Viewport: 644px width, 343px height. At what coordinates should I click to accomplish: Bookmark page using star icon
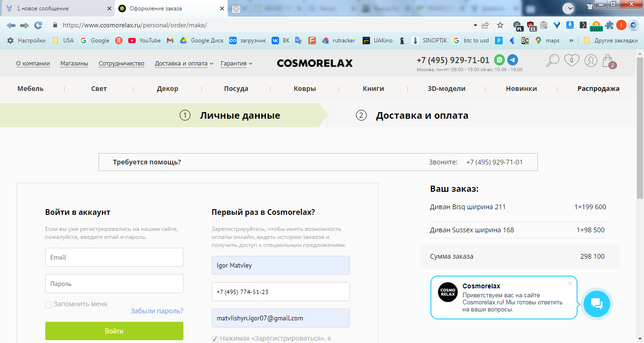500,25
